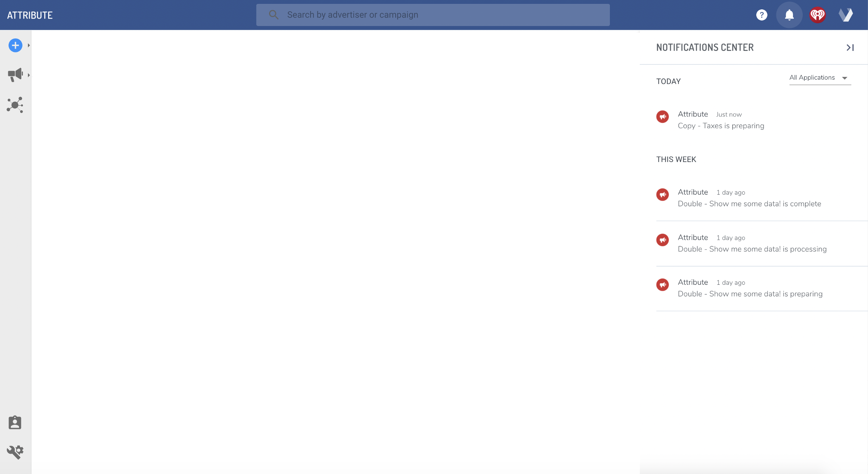Open the megaphone campaigns sidebar icon
The height and width of the screenshot is (474, 868).
pyautogui.click(x=15, y=75)
